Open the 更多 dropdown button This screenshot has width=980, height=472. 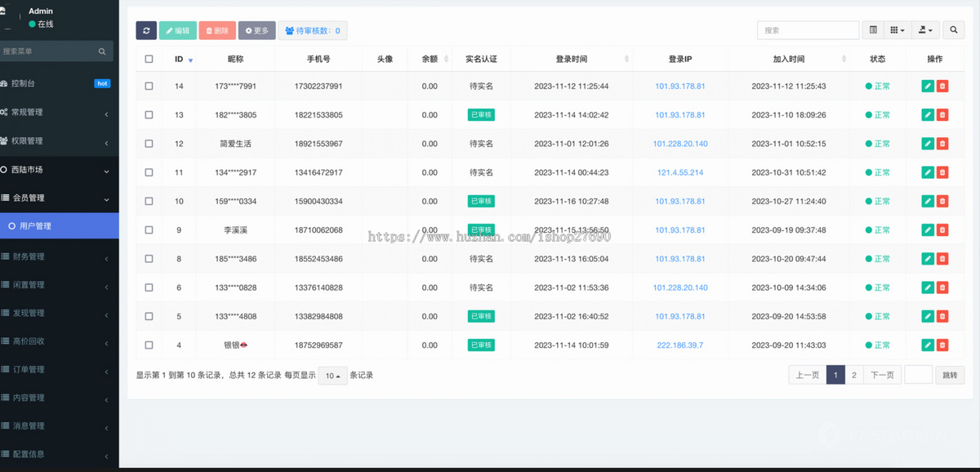(256, 30)
